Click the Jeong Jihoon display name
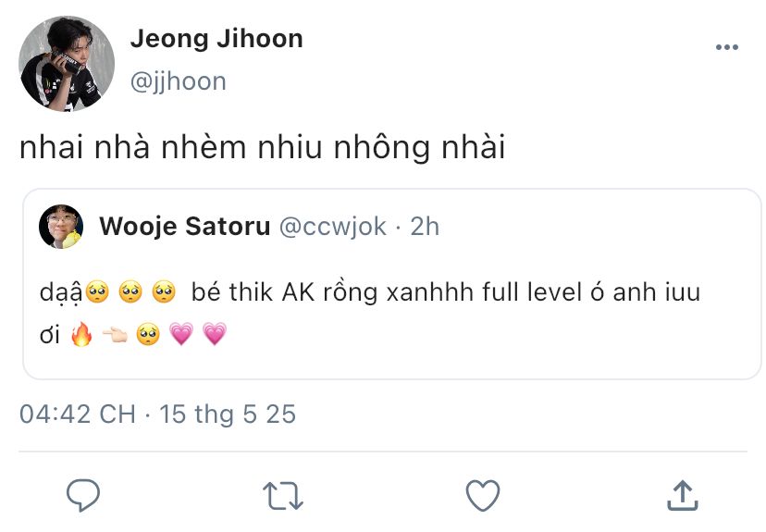The image size is (766, 532). pyautogui.click(x=216, y=39)
